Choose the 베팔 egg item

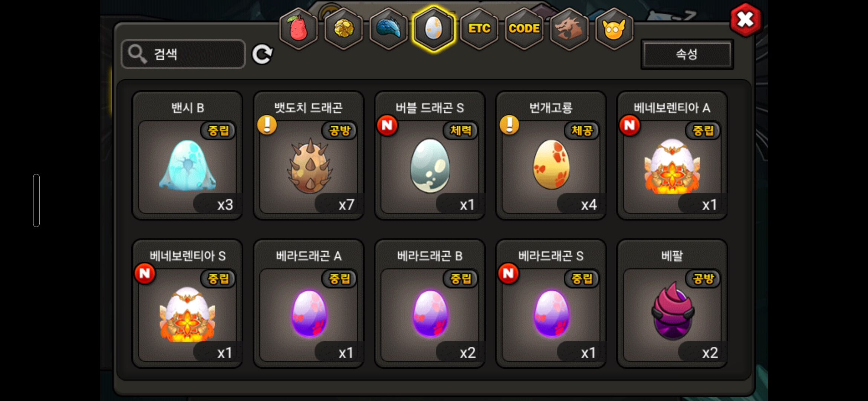(672, 304)
